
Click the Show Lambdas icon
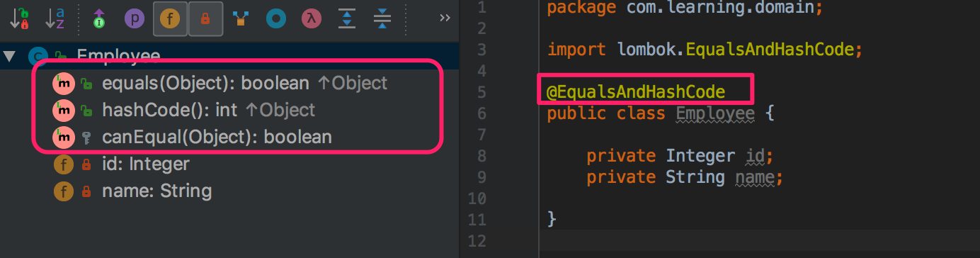312,19
